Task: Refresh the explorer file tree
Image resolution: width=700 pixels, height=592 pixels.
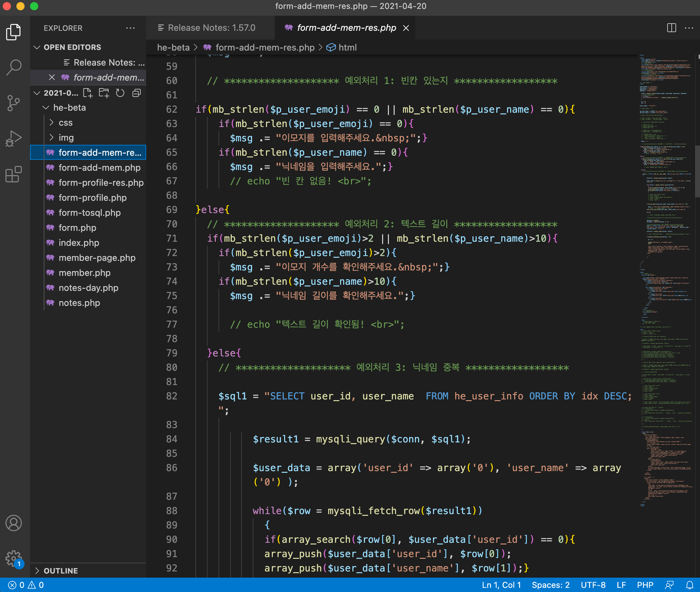Action: click(x=120, y=93)
